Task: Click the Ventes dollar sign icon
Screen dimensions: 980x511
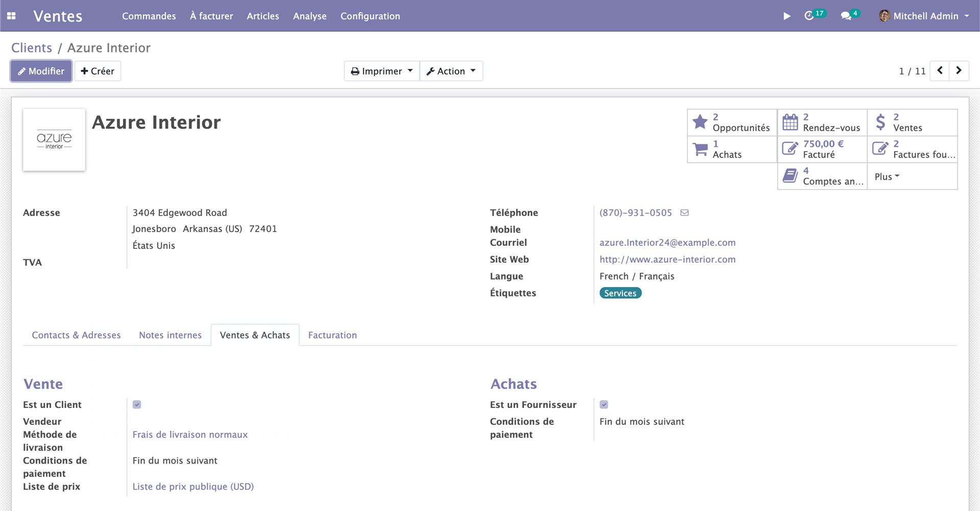Action: tap(880, 122)
